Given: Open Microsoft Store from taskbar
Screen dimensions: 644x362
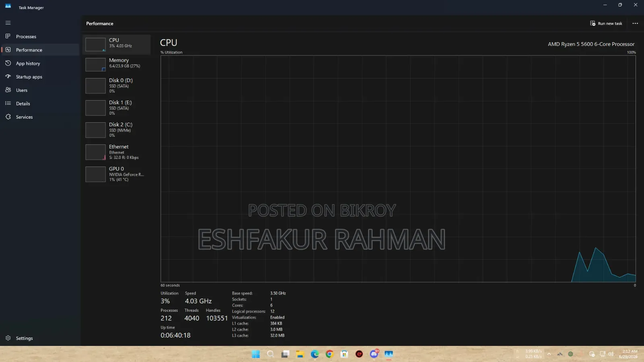Looking at the screenshot, I should 344,354.
